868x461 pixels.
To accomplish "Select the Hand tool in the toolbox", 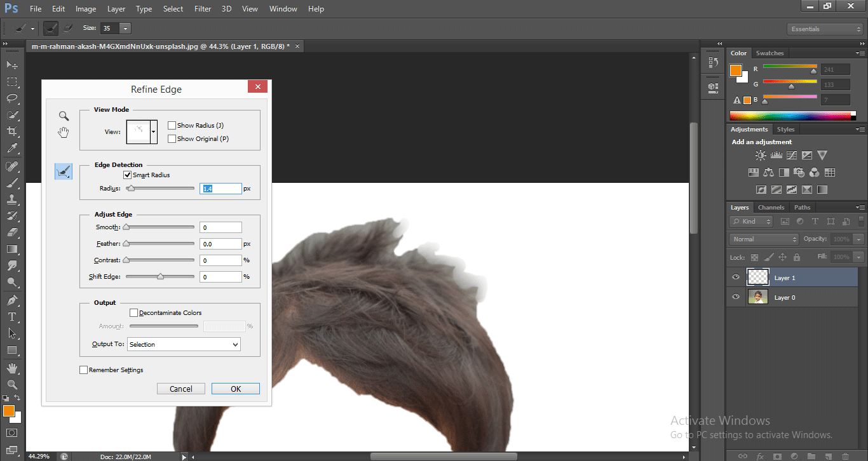I will [x=12, y=368].
